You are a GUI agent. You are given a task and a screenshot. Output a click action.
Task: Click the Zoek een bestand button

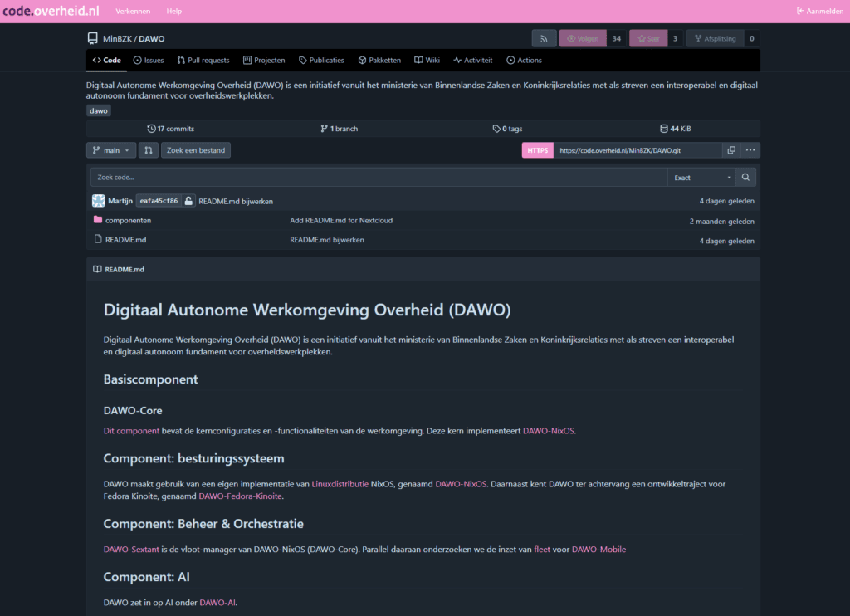(x=196, y=150)
